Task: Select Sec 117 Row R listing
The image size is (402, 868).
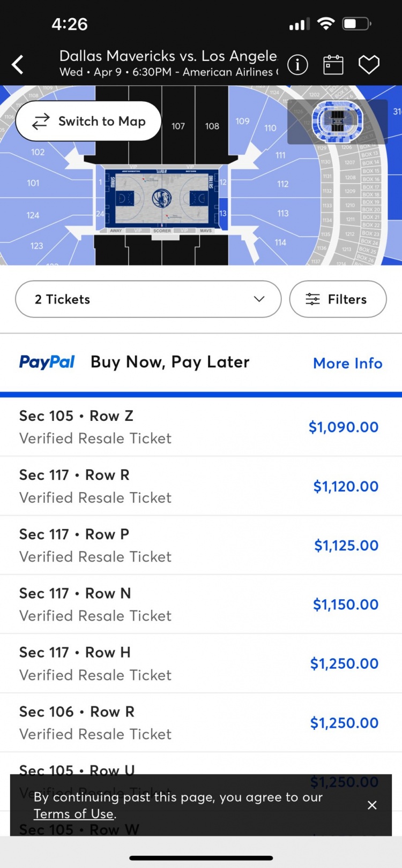Action: point(198,486)
